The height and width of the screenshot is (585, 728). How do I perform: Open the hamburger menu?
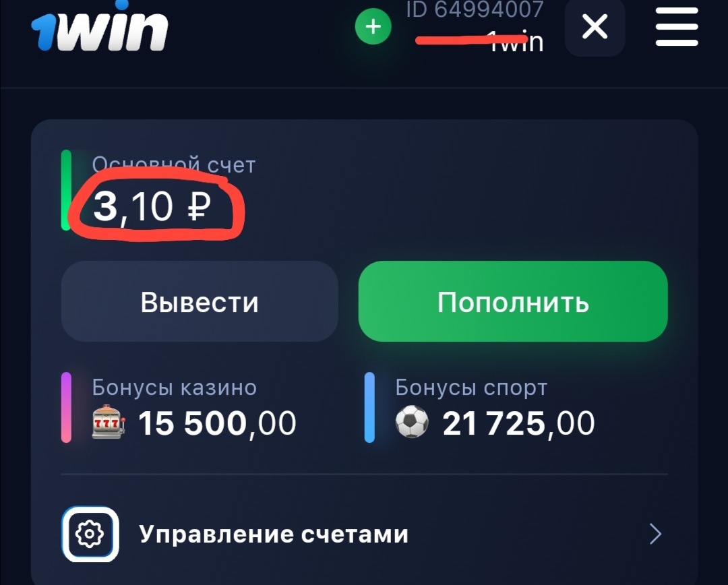(x=677, y=26)
